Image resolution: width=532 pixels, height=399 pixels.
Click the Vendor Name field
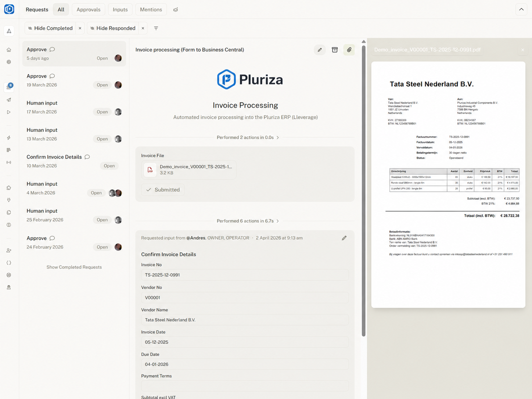point(245,320)
